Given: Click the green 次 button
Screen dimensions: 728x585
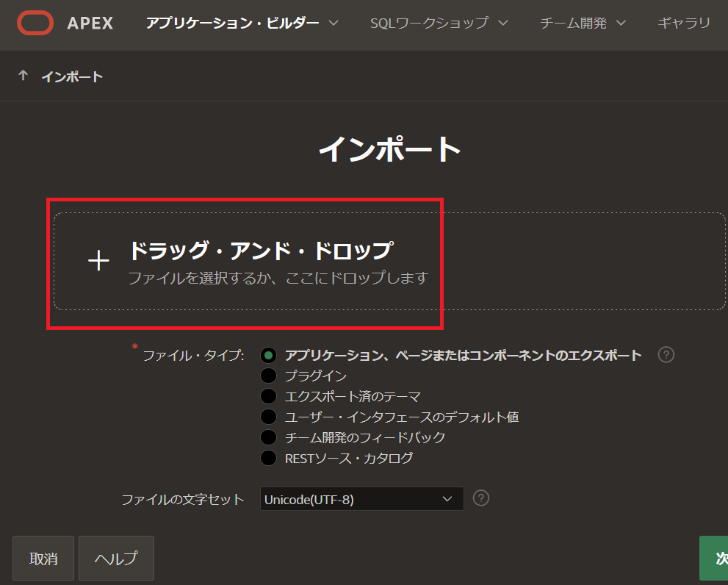Looking at the screenshot, I should [713, 558].
